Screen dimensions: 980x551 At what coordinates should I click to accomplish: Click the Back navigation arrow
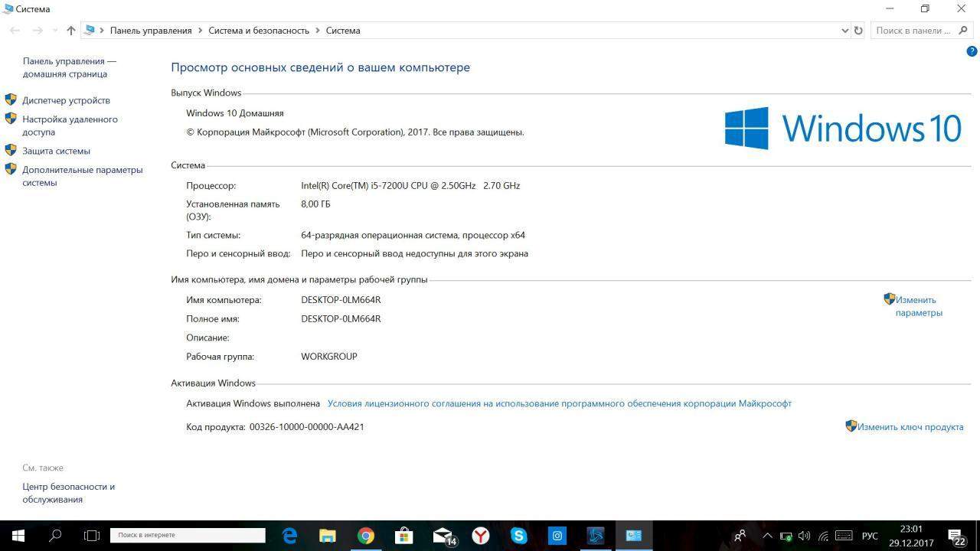[x=15, y=31]
